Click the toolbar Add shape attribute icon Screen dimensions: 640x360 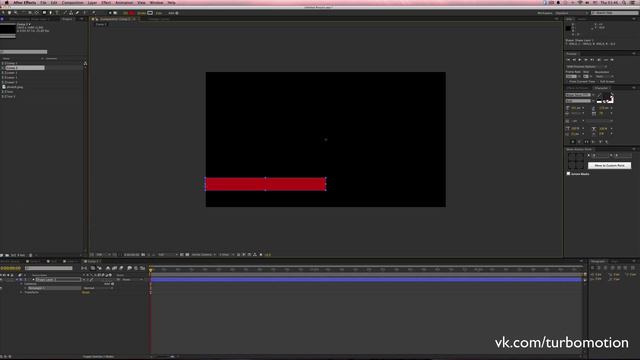pos(177,13)
